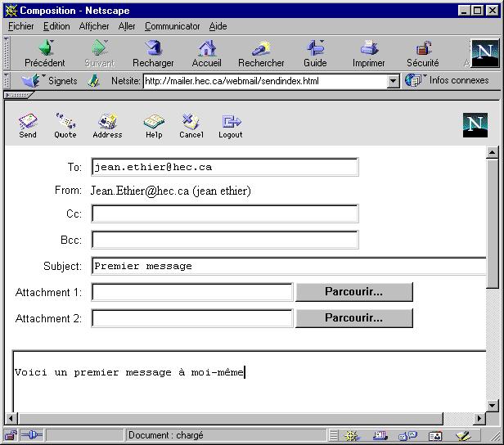
Task: Open the Aller menu
Action: tap(127, 26)
